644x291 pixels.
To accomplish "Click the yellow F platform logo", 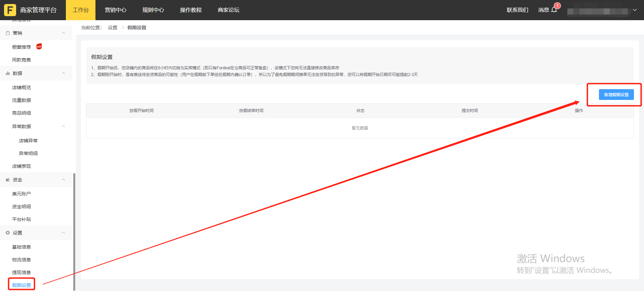I will (x=10, y=10).
